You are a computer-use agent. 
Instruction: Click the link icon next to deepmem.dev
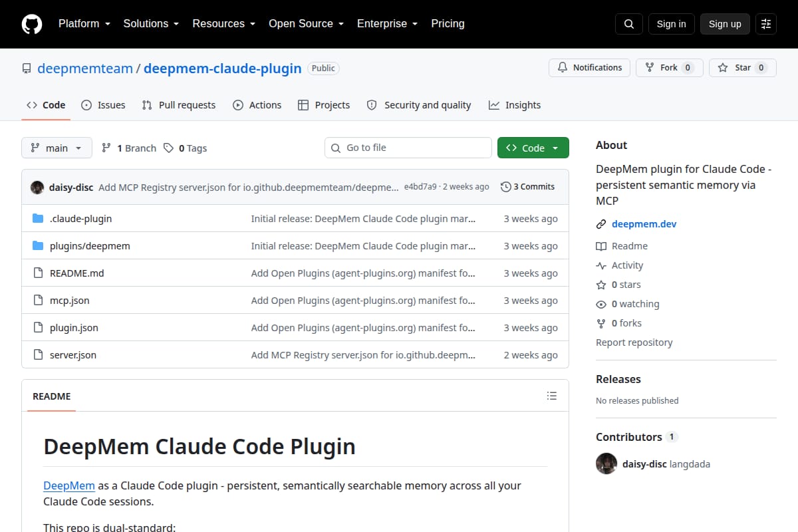pos(601,224)
